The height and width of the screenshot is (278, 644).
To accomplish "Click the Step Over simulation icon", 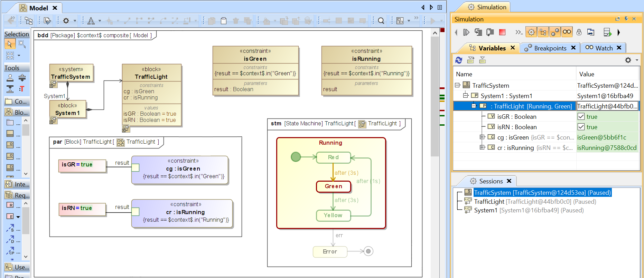I will coord(490,32).
